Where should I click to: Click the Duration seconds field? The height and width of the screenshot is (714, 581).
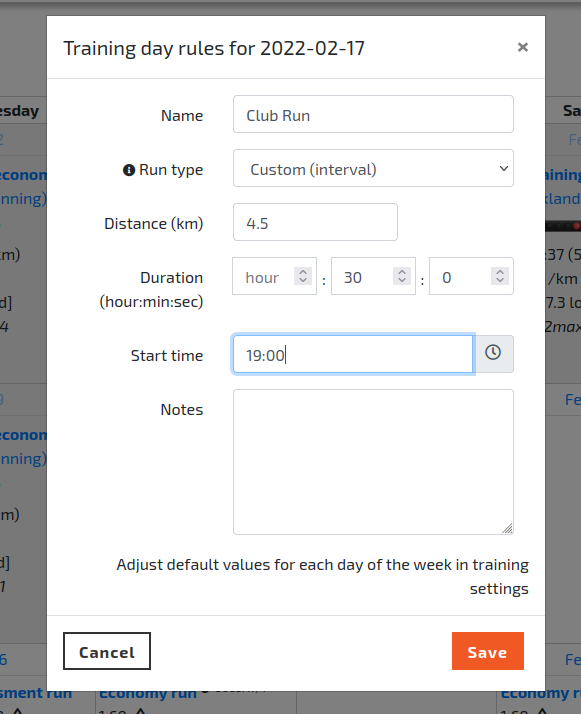point(471,276)
